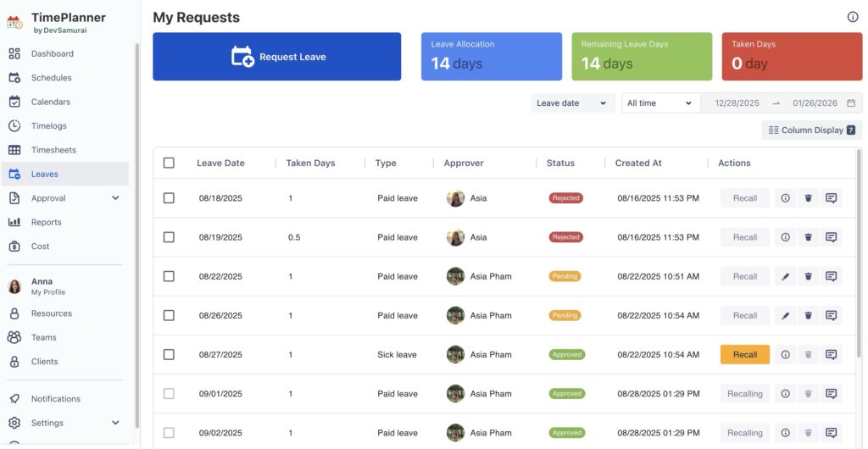Click trash icon on the 08/26/2025 row
868x449 pixels.
click(808, 315)
